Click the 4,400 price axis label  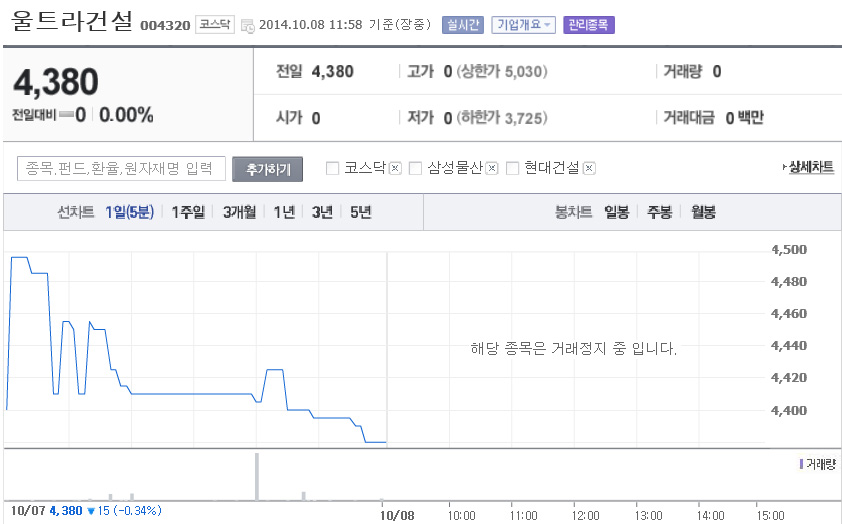789,411
